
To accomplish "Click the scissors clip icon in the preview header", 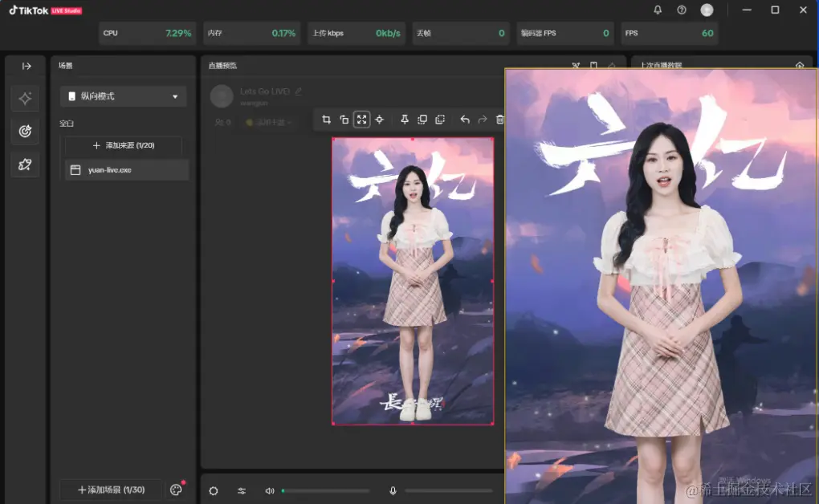I will [x=576, y=66].
